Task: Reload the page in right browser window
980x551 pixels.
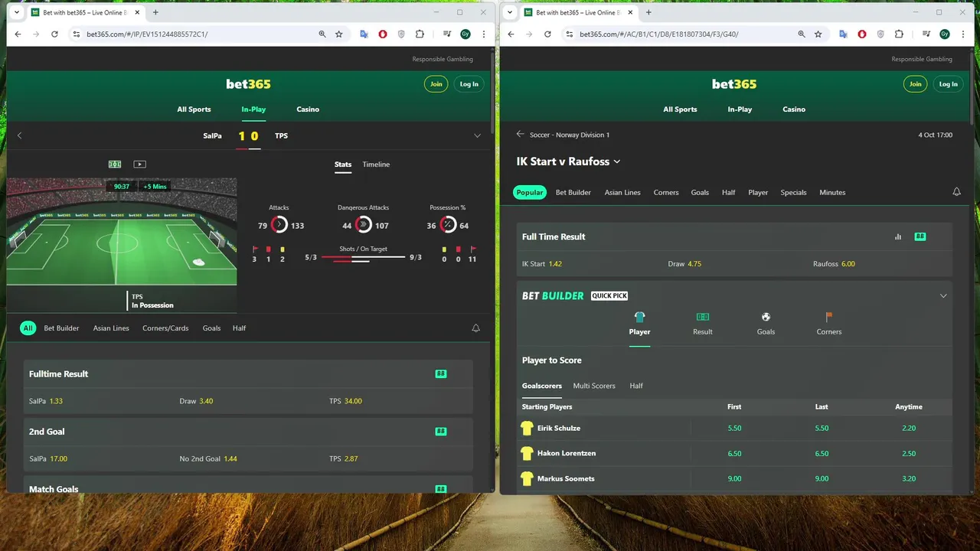Action: click(547, 34)
